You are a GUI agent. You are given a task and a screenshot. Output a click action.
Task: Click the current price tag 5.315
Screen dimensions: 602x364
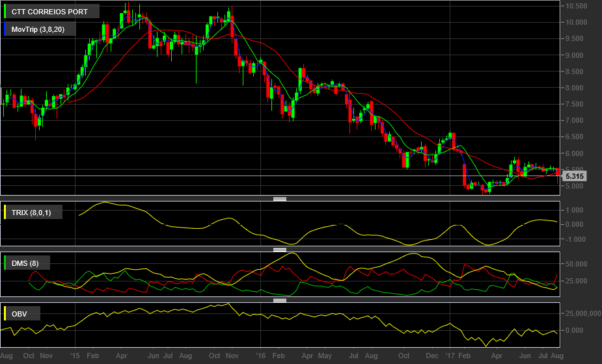pyautogui.click(x=574, y=176)
